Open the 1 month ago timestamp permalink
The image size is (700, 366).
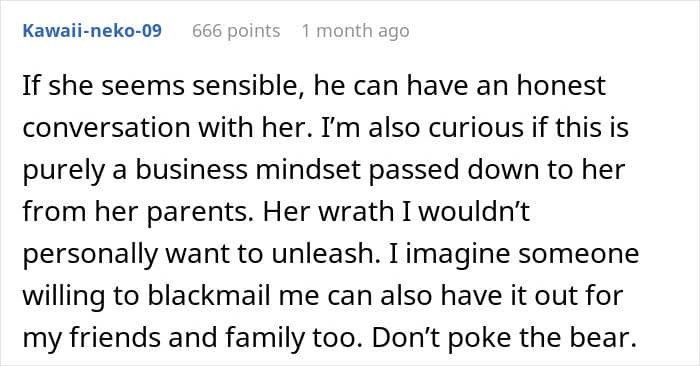(x=355, y=31)
